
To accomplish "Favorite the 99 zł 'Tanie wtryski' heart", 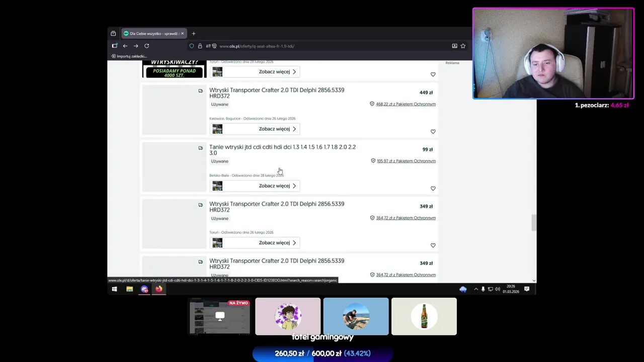I will [433, 189].
